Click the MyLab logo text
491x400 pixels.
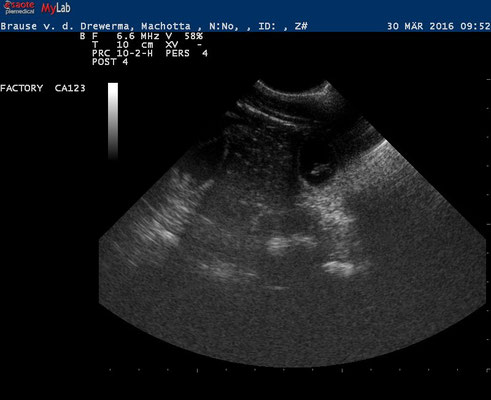(x=56, y=8)
